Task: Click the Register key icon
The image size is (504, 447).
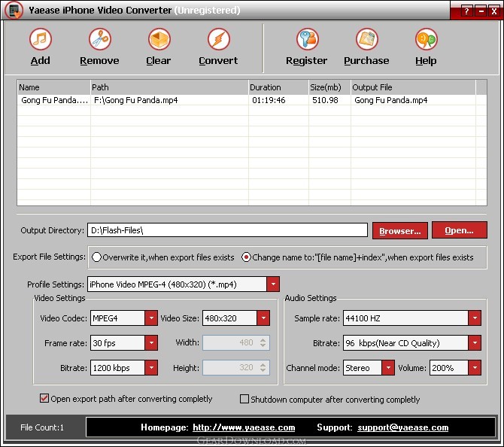Action: pos(307,39)
